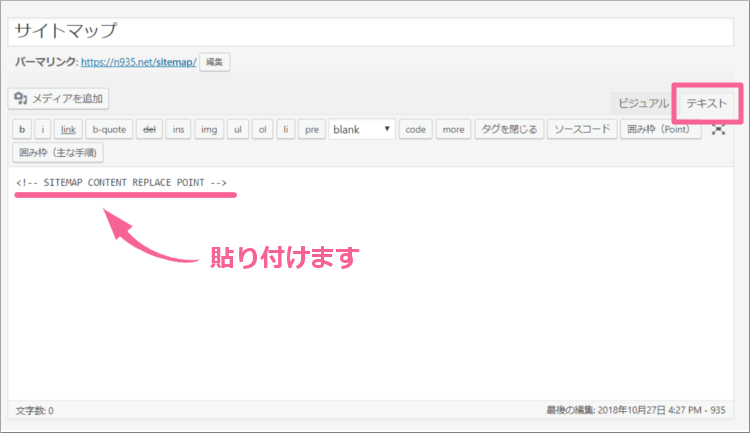Insert a b-quote tag
This screenshot has height=433, width=750.
coord(109,129)
